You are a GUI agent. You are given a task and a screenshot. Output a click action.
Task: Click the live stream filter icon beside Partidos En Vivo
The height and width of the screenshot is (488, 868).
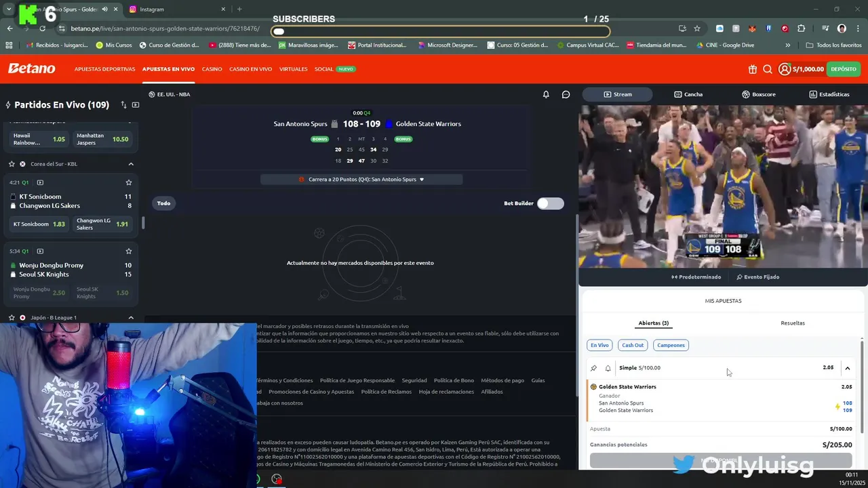[136, 105]
